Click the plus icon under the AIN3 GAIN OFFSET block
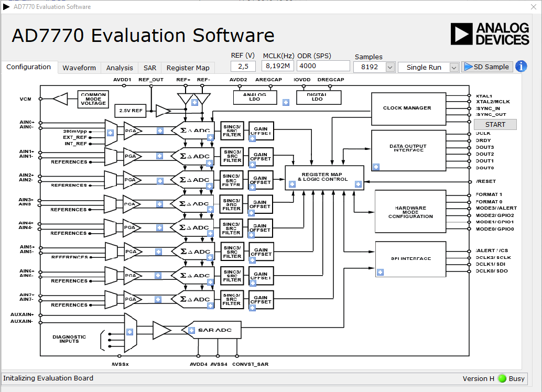Viewport: 542px width, 392px height. tap(251, 213)
